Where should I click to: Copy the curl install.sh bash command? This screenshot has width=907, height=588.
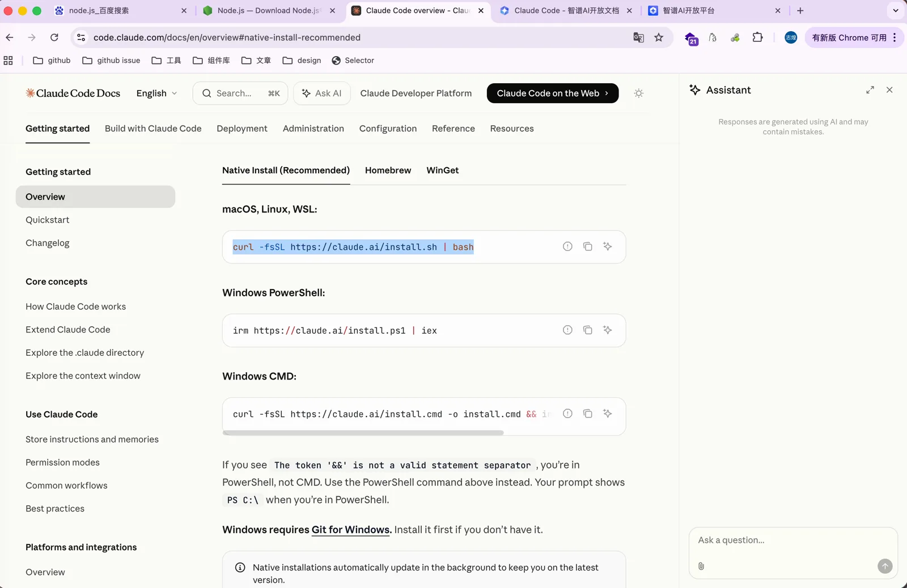pyautogui.click(x=588, y=246)
